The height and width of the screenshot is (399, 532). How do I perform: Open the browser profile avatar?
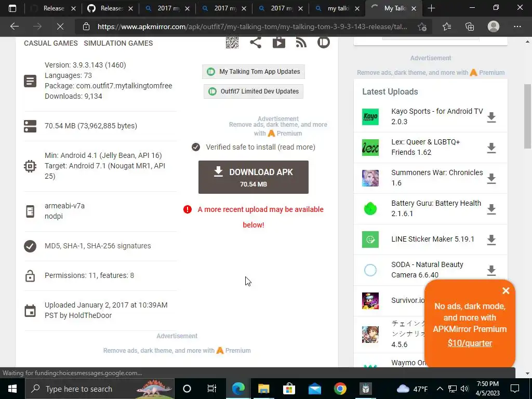pyautogui.click(x=494, y=26)
